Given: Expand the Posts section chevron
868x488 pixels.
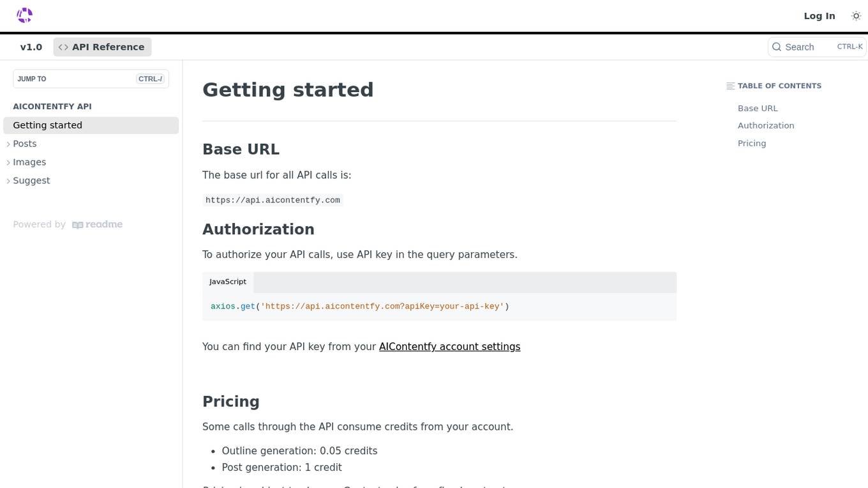Looking at the screenshot, I should pos(8,144).
